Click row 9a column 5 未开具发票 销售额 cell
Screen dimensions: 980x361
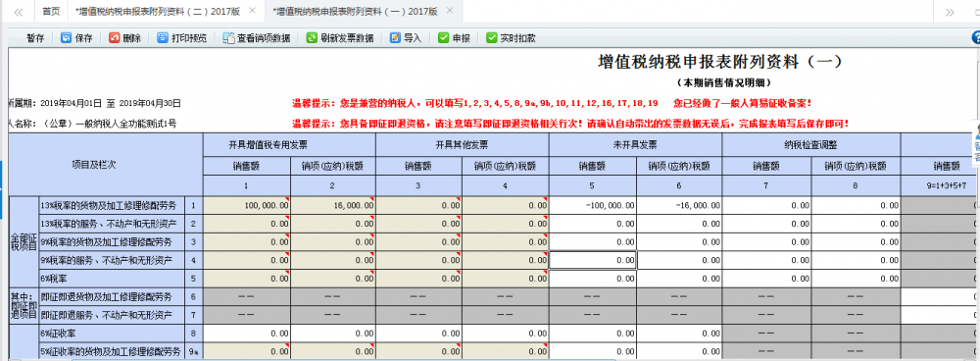593,351
